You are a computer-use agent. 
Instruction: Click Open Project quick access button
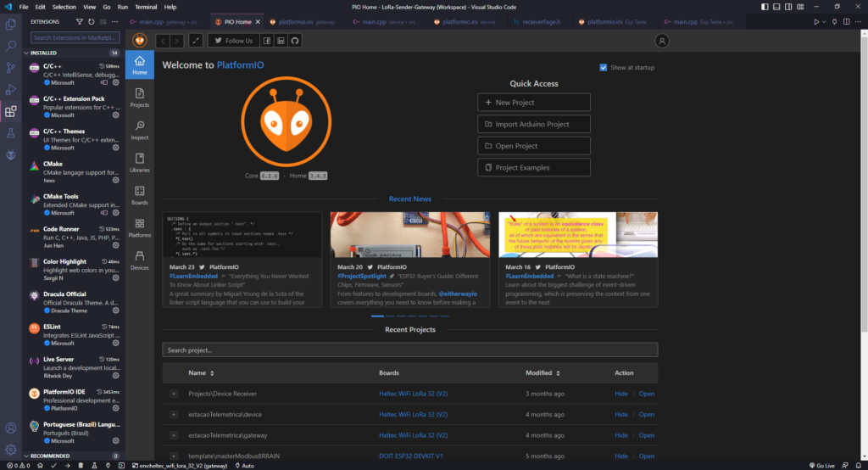(534, 146)
